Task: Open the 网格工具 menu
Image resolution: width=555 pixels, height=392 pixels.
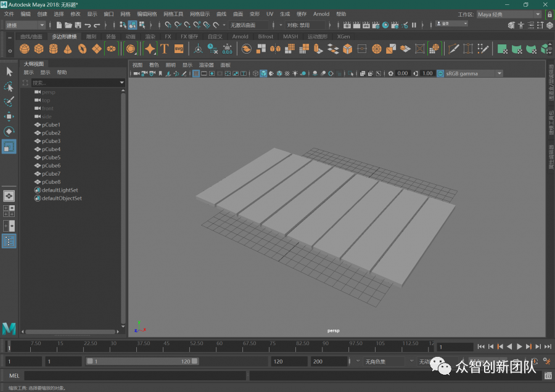Action: 173,14
